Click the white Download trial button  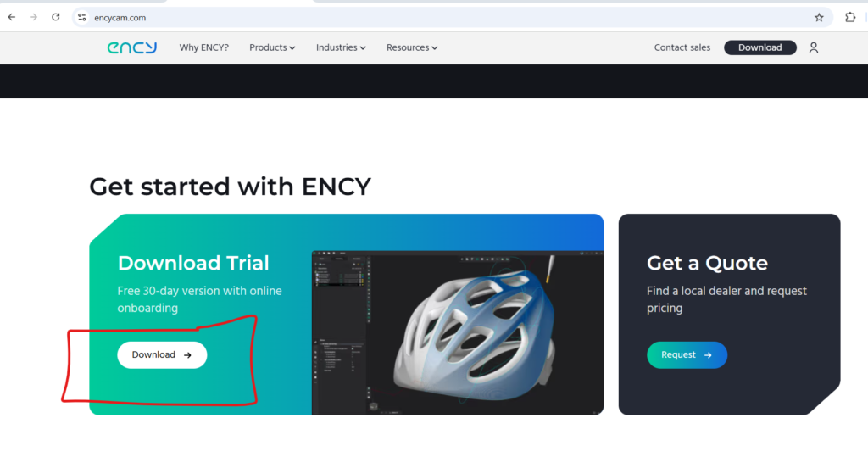click(x=162, y=355)
